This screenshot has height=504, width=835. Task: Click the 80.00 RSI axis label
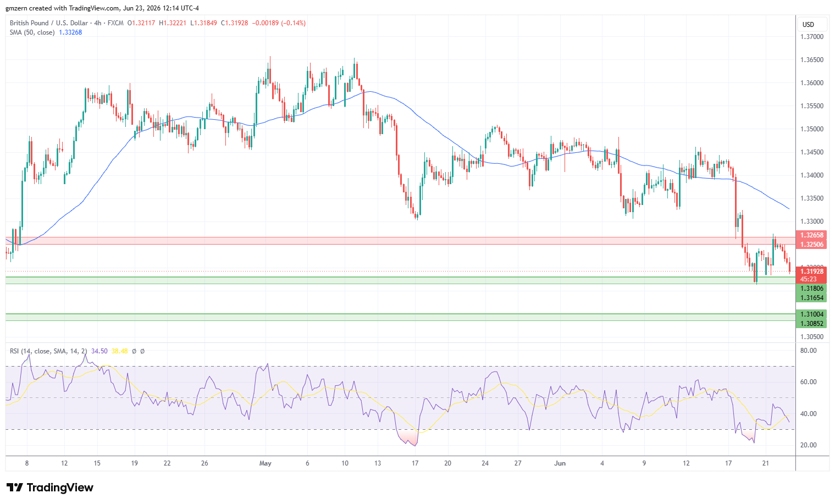[x=809, y=350]
